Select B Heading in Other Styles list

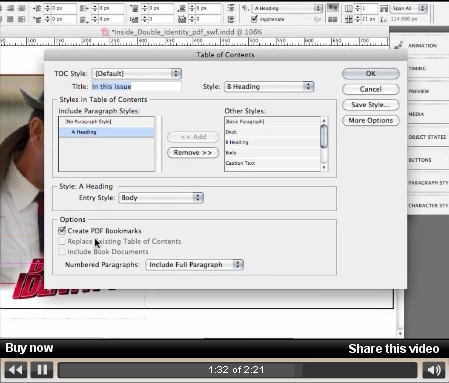pos(272,142)
